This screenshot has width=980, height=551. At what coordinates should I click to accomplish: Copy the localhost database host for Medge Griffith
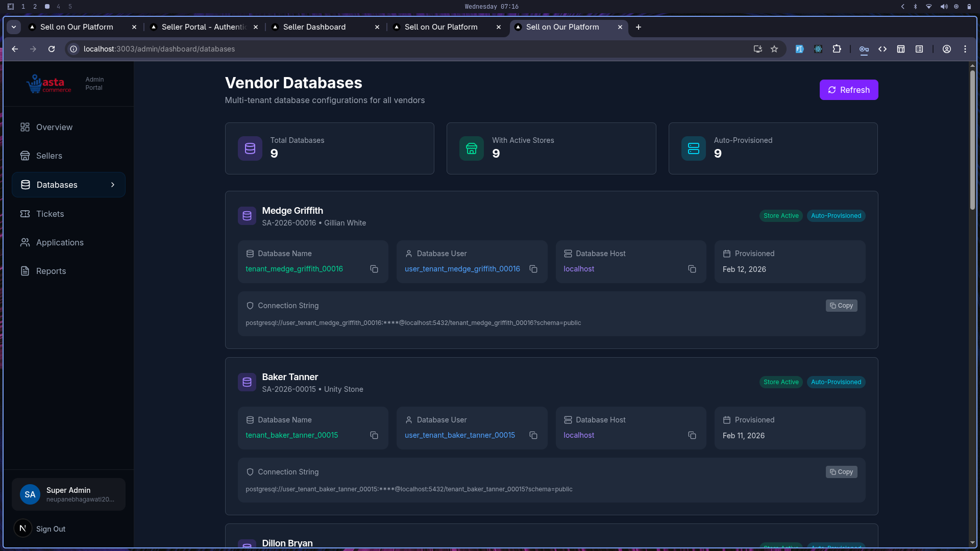pyautogui.click(x=692, y=269)
